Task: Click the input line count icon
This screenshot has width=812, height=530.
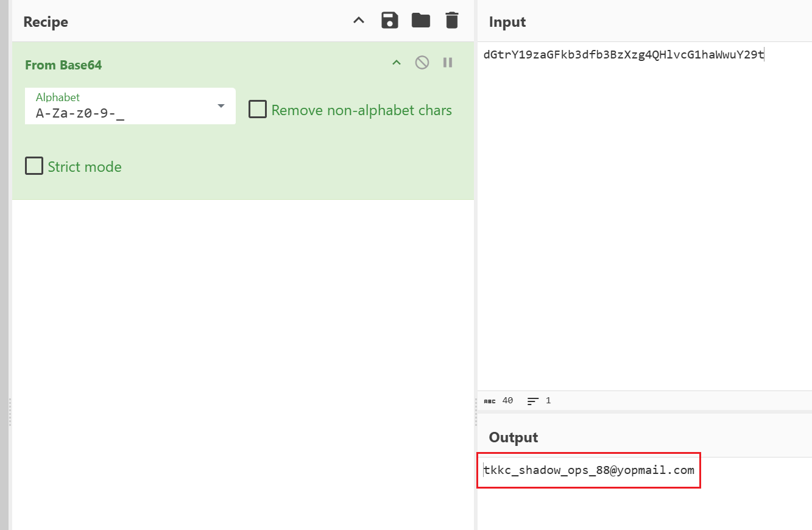Action: point(533,401)
